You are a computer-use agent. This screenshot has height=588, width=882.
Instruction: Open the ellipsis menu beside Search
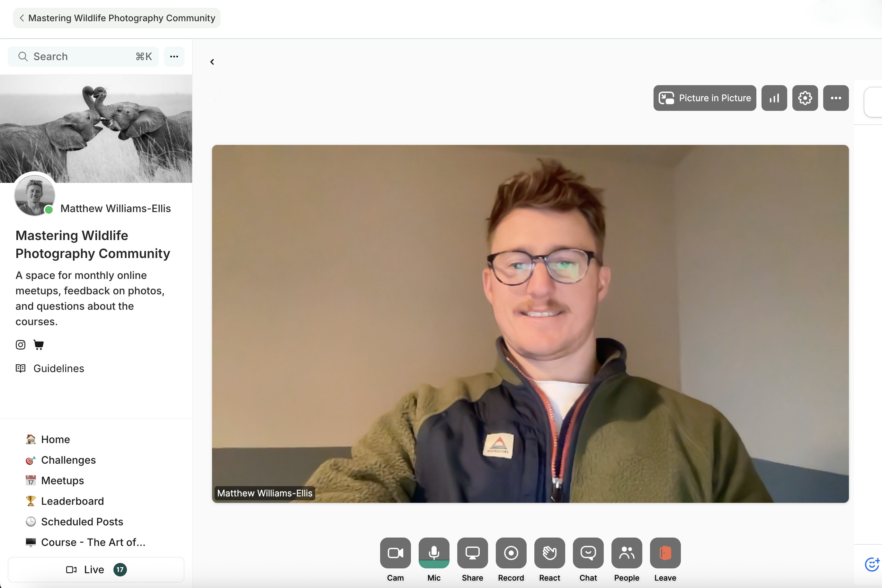pos(174,57)
